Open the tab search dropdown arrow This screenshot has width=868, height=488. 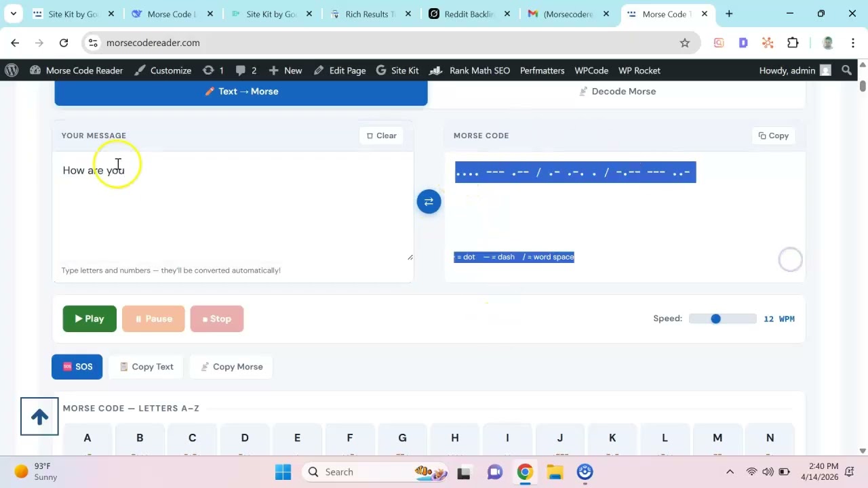13,14
